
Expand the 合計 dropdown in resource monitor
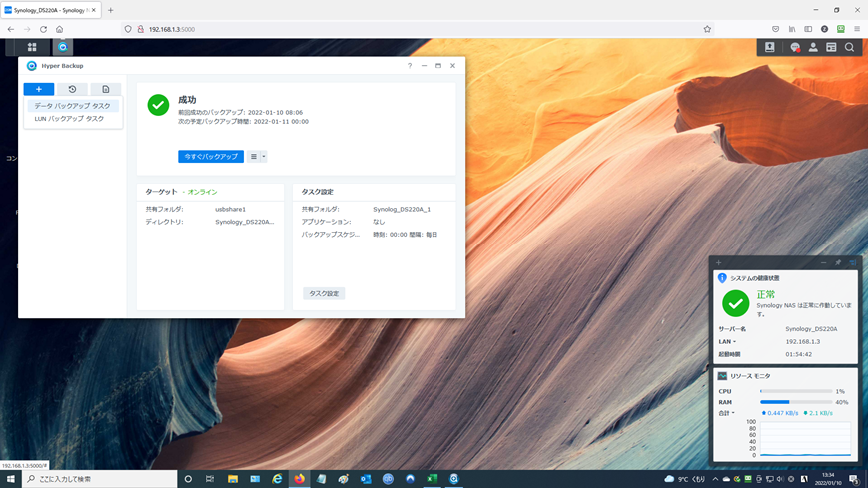(733, 413)
